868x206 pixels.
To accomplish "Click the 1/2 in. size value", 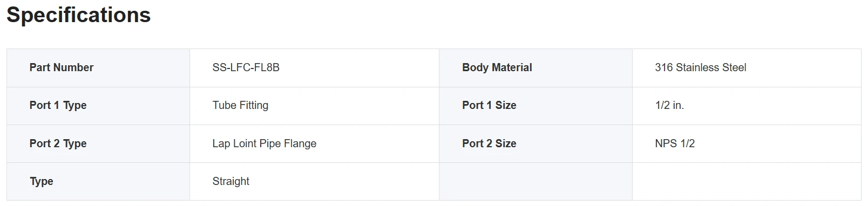I will point(669,105).
